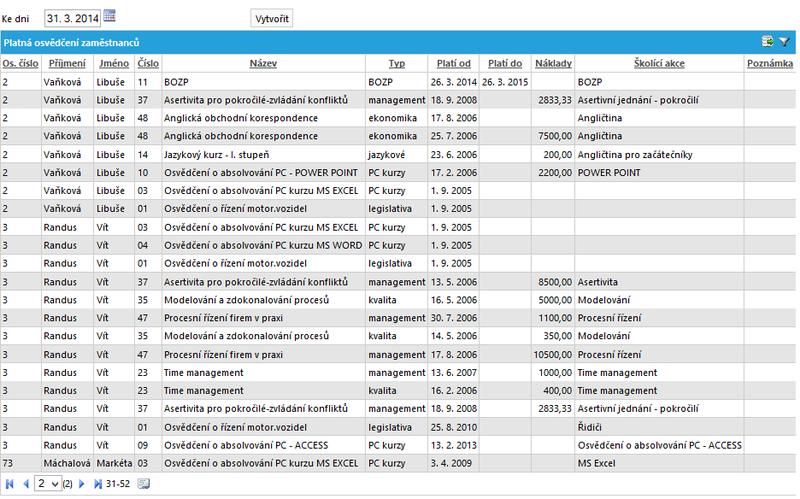The image size is (800, 499).
Task: Open the filter funnel icon
Action: [784, 42]
